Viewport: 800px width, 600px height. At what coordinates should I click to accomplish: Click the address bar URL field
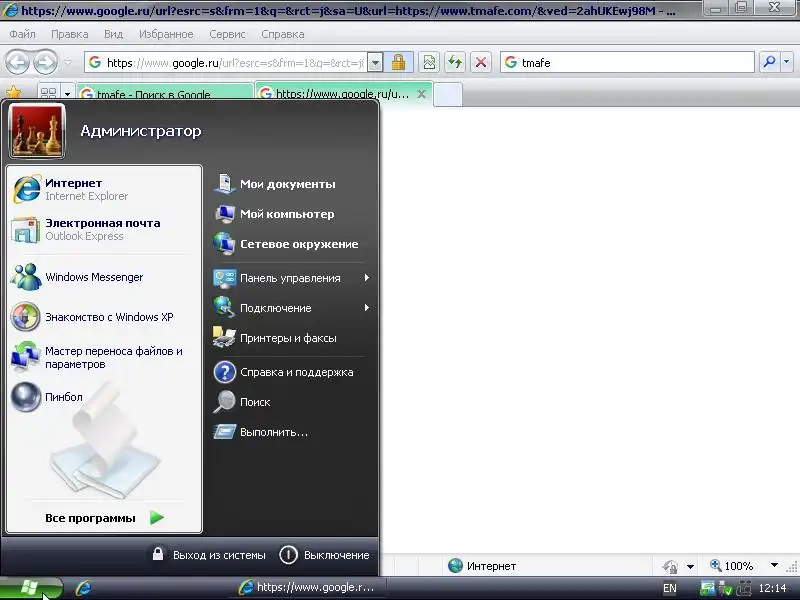point(227,63)
